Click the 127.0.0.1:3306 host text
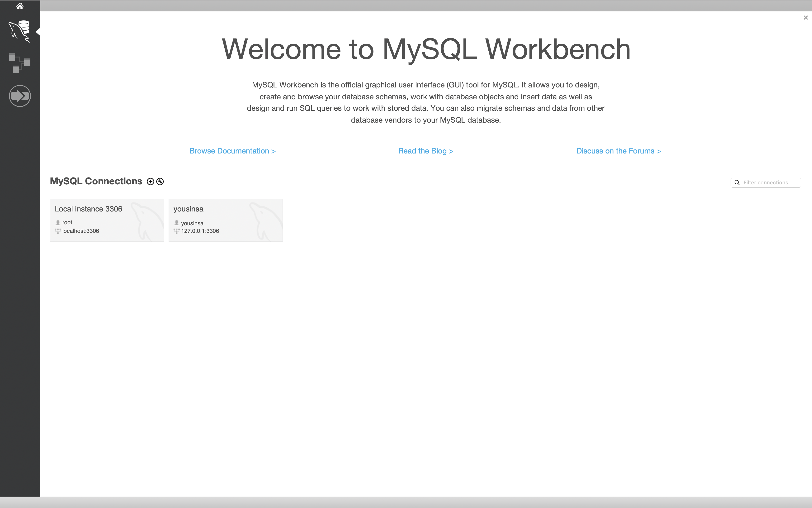This screenshot has height=508, width=812. pyautogui.click(x=200, y=231)
